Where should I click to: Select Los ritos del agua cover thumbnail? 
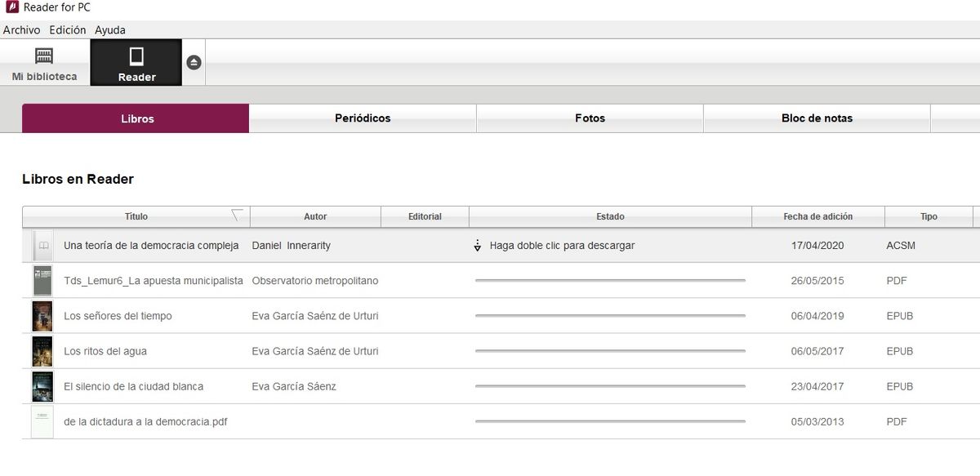42,351
